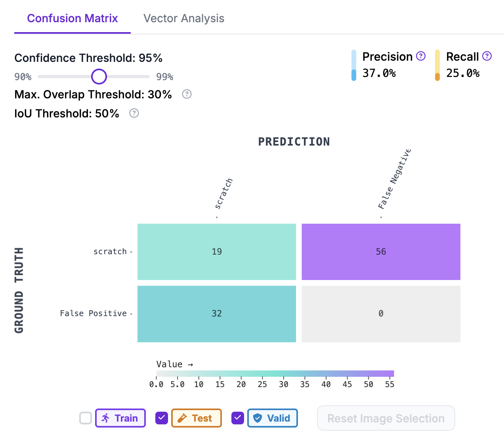Uncheck the Test dataset checkbox
This screenshot has width=504, height=445.
(162, 418)
